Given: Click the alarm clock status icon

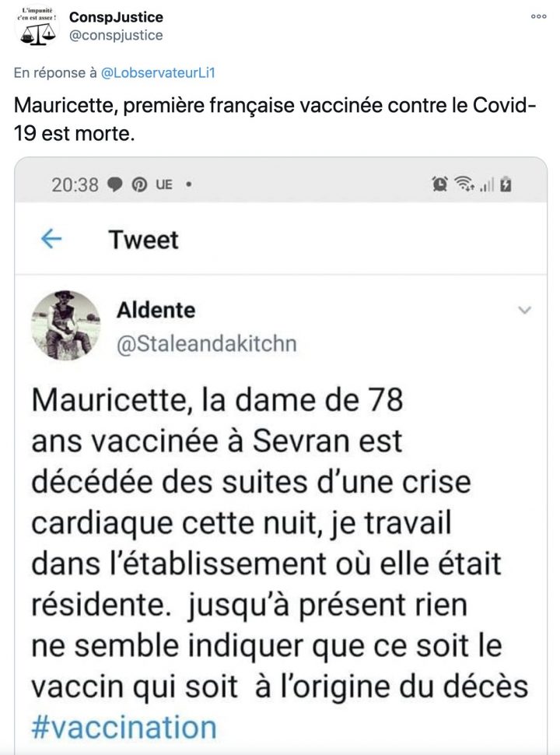Looking at the screenshot, I should pyautogui.click(x=440, y=184).
